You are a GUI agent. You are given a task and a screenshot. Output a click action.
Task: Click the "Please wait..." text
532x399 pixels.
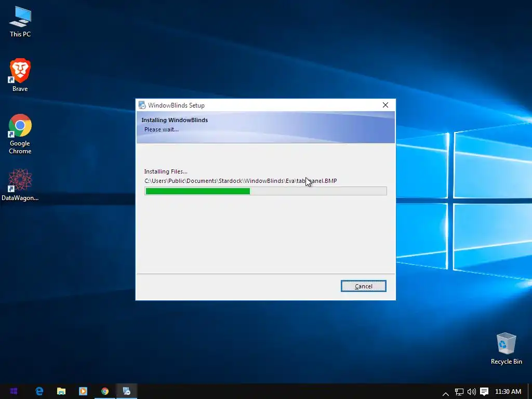click(161, 129)
